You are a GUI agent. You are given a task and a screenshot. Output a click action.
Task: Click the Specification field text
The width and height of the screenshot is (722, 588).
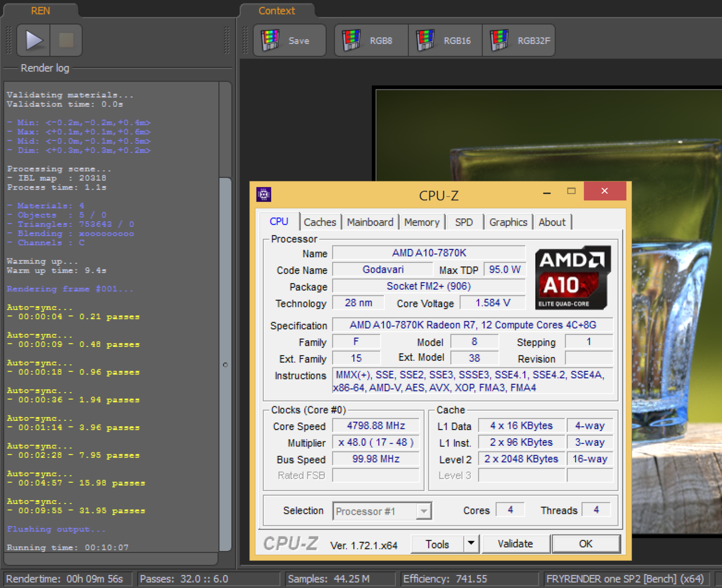473,325
